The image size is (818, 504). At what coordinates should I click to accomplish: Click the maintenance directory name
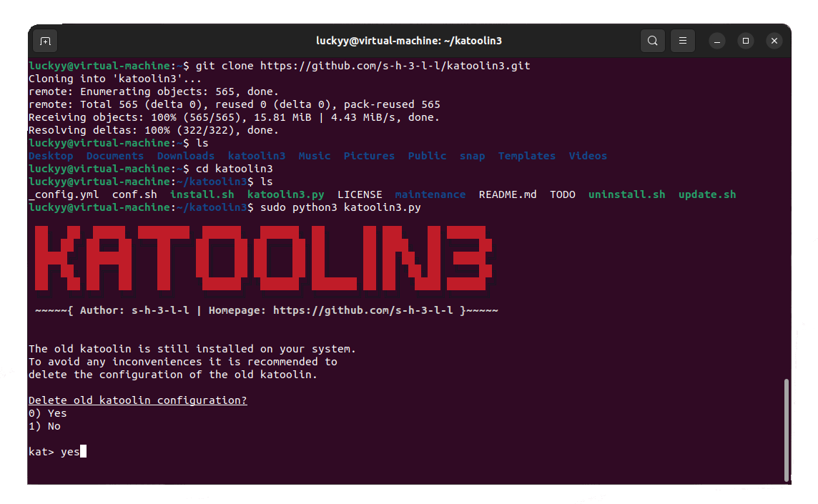[430, 194]
